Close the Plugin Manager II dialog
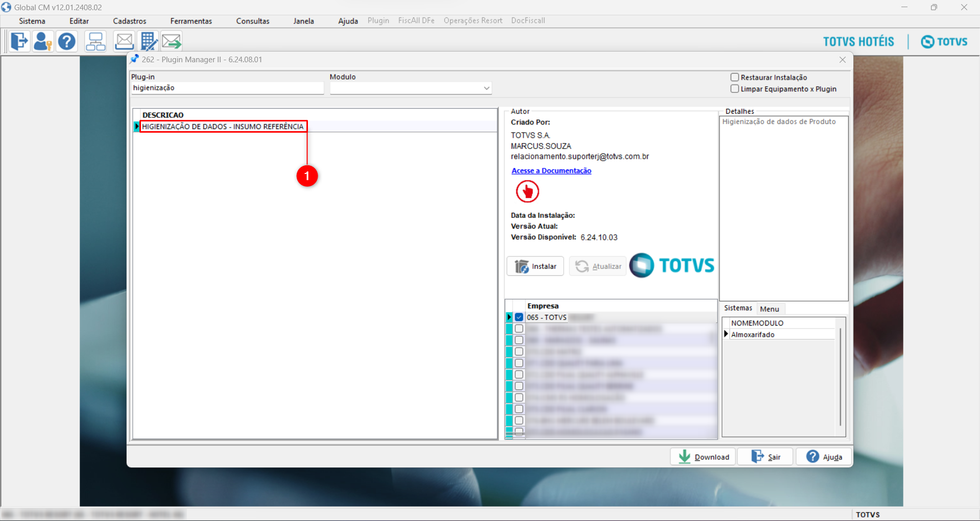This screenshot has height=521, width=980. [843, 60]
